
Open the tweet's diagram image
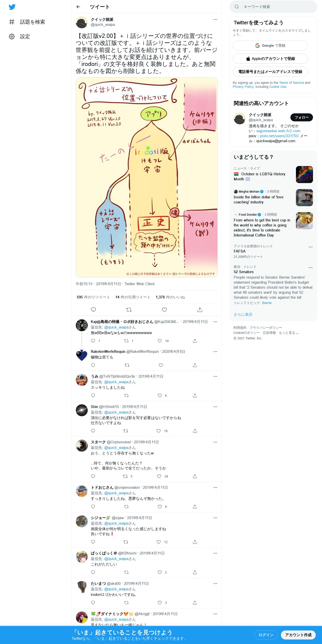pyautogui.click(x=147, y=177)
